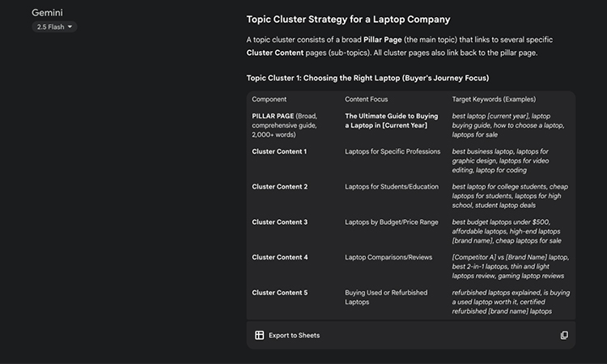Click the Topic Cluster Strategy heading
Image resolution: width=607 pixels, height=364 pixels.
(349, 19)
